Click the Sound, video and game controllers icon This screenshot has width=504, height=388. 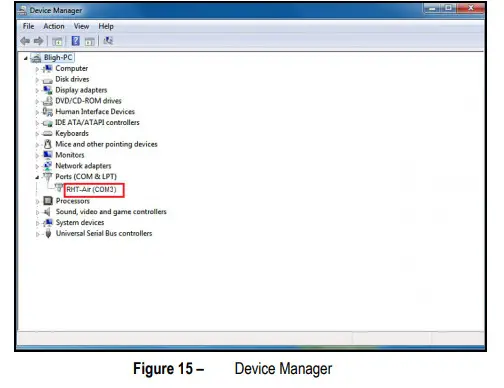[48, 212]
